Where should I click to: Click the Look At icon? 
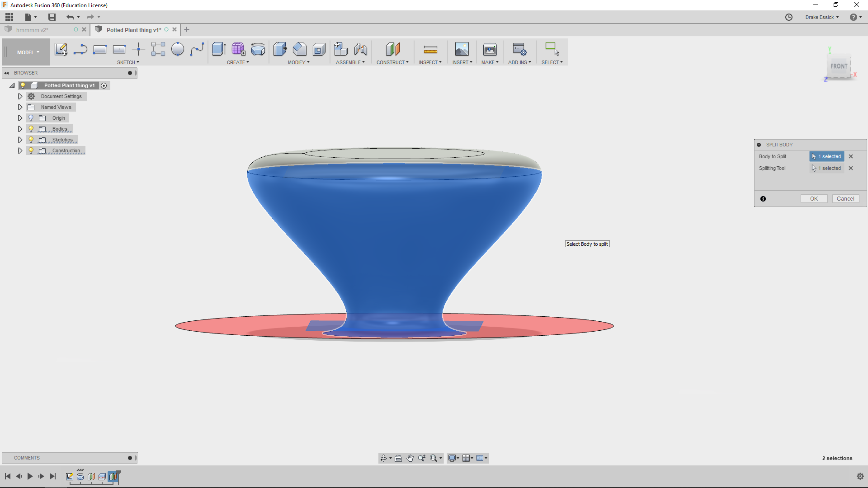click(x=398, y=458)
